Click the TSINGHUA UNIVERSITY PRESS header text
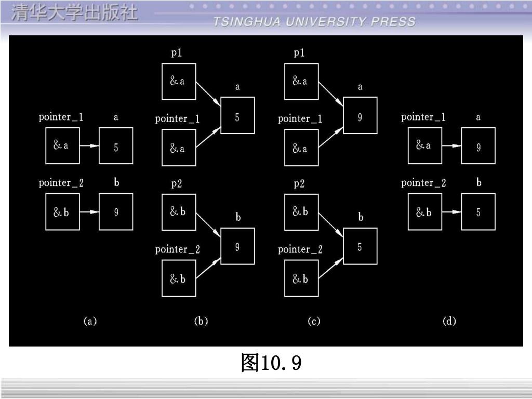Screen dimensions: 532x399 314,22
